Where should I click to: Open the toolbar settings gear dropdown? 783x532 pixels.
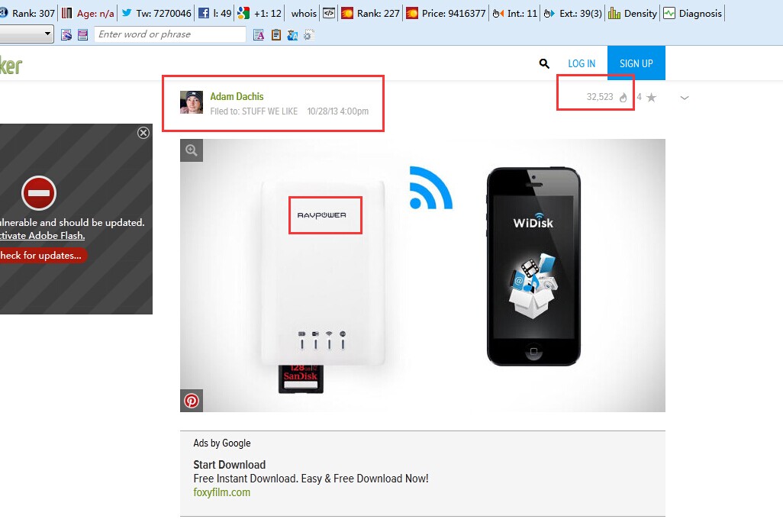tap(308, 34)
